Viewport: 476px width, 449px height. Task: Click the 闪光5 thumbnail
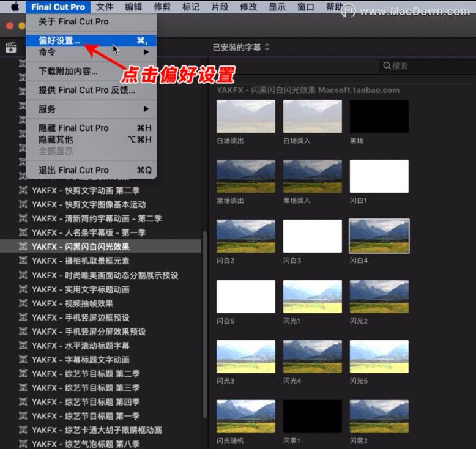coord(379,357)
